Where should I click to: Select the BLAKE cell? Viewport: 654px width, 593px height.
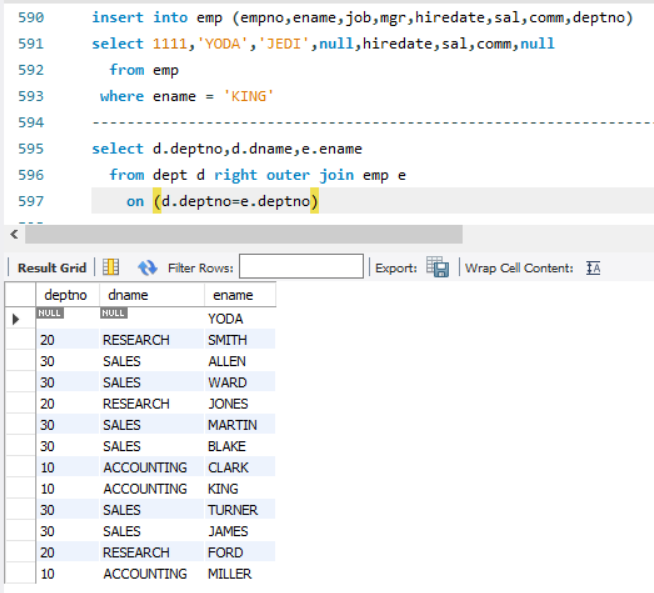(x=240, y=446)
